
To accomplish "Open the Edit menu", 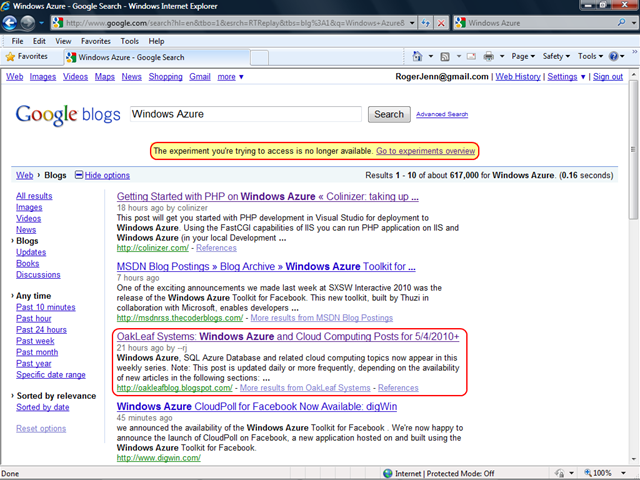I will click(x=39, y=41).
